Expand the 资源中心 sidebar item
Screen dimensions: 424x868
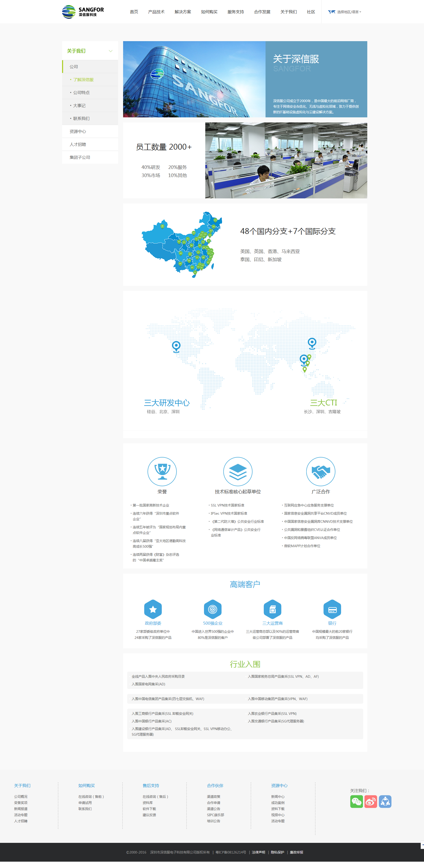tap(78, 131)
